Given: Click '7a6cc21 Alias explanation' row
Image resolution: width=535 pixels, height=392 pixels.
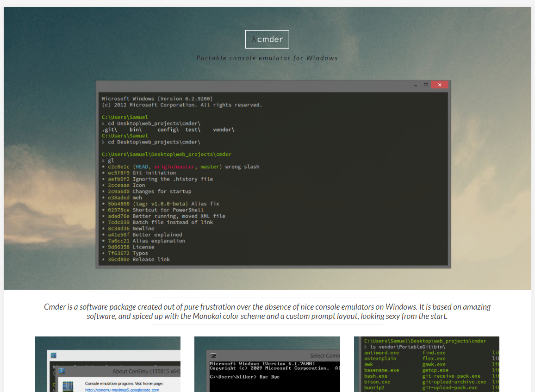Looking at the screenshot, I should pos(143,241).
